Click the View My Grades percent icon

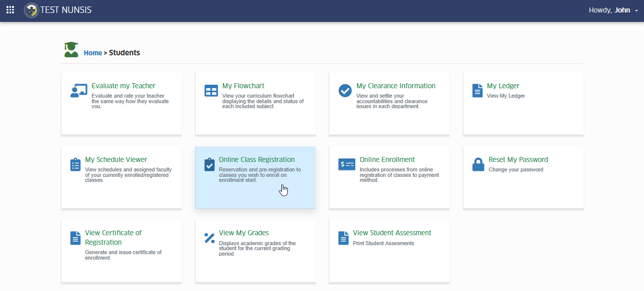pos(210,238)
